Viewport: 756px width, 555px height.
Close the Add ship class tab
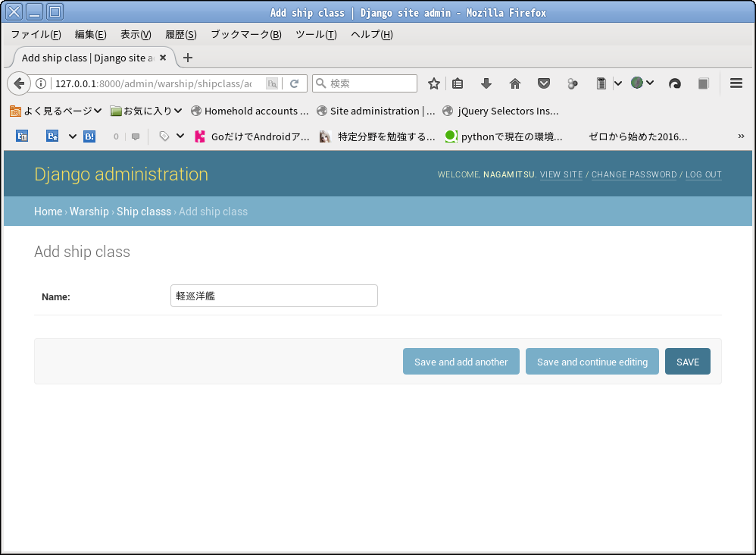[x=163, y=58]
